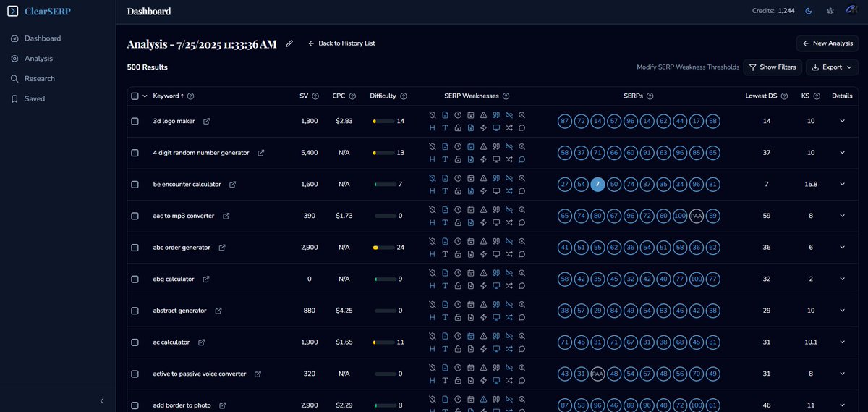The height and width of the screenshot is (412, 868).
Task: Click the clock weakness icon in '3d logo maker' row
Action: pyautogui.click(x=458, y=114)
